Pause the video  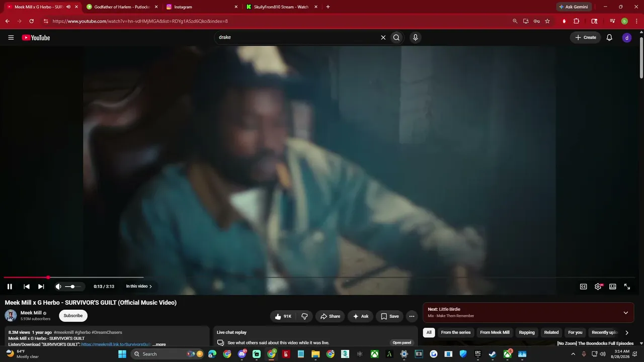(x=10, y=287)
